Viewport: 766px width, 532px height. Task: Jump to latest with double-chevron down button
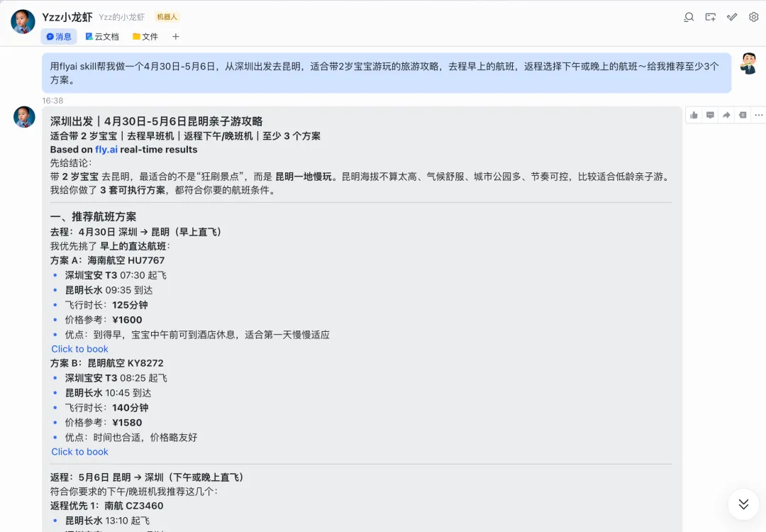tap(743, 504)
